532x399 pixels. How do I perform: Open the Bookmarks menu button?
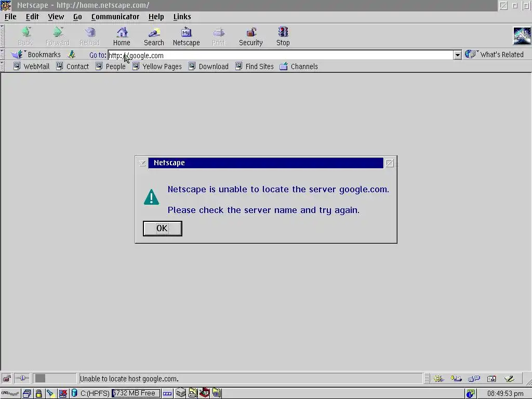coord(36,55)
